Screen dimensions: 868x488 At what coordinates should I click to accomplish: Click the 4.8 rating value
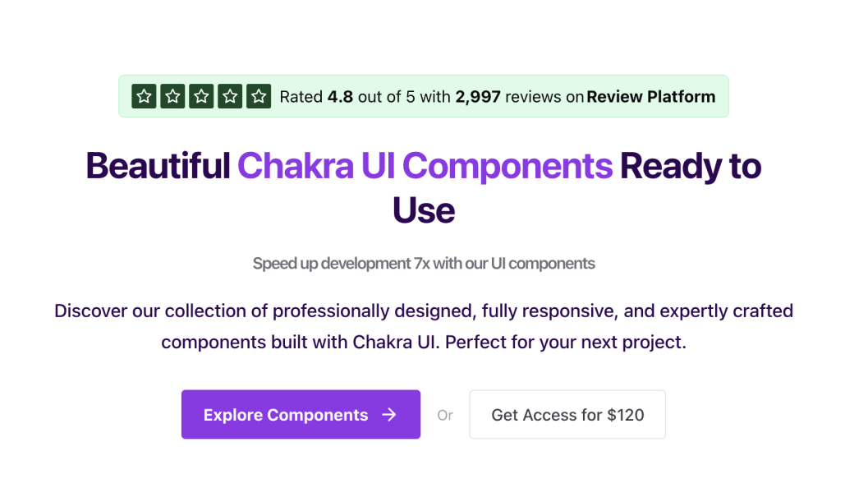click(340, 97)
